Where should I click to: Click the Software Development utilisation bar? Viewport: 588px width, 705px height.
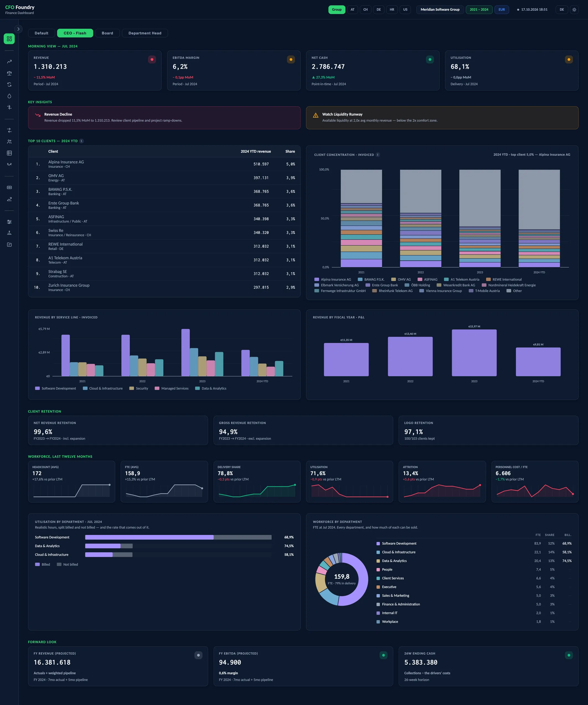178,537
